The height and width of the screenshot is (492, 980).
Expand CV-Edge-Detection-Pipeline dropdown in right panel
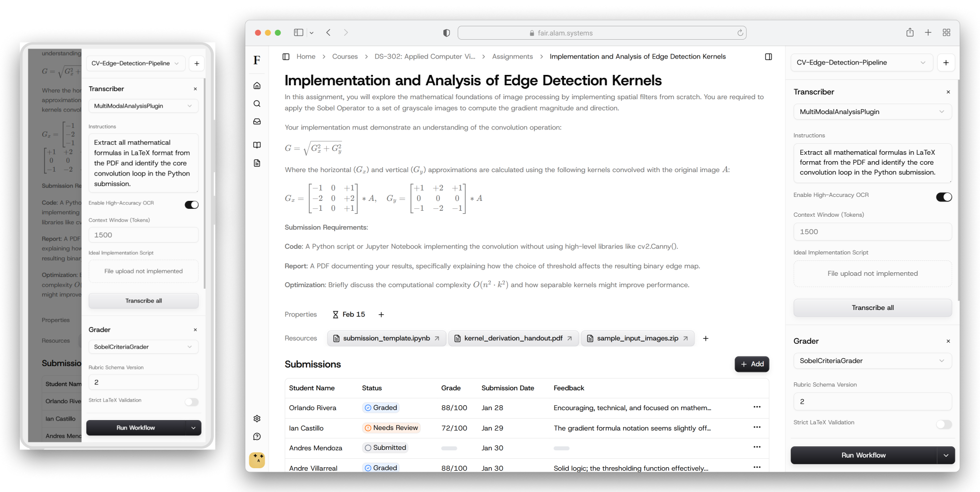(x=861, y=62)
